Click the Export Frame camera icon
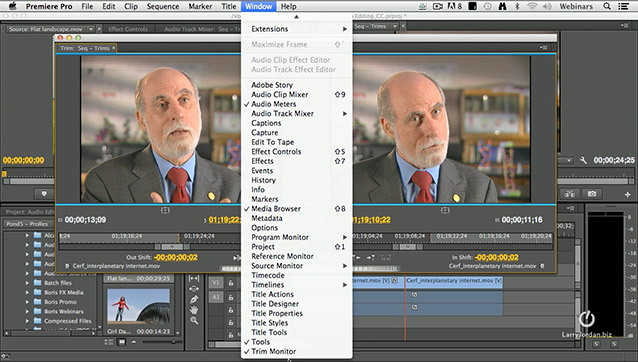 click(592, 194)
